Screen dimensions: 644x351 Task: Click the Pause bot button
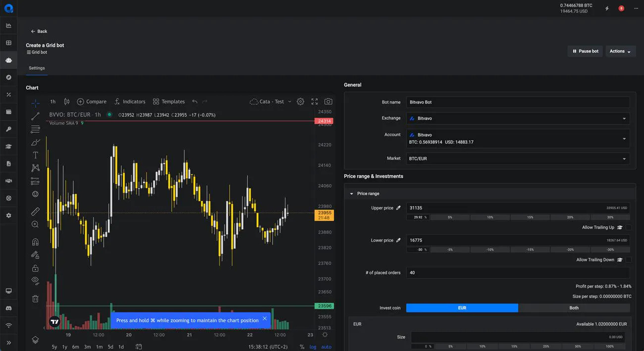(585, 51)
